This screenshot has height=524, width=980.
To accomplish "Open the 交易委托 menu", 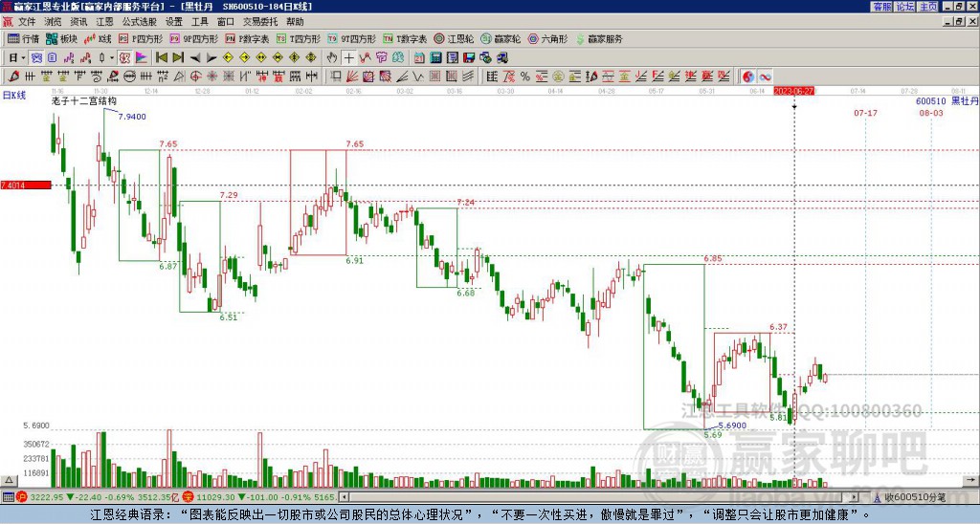I will (260, 22).
